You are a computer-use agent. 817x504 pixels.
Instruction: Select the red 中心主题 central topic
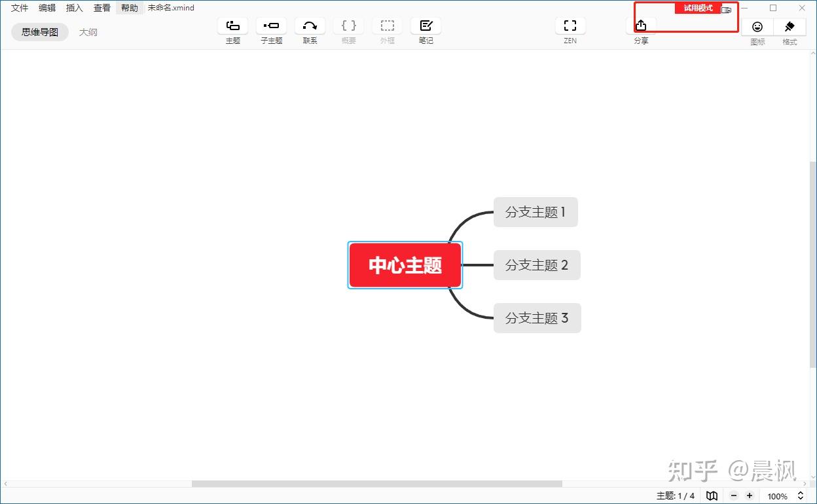(x=405, y=265)
